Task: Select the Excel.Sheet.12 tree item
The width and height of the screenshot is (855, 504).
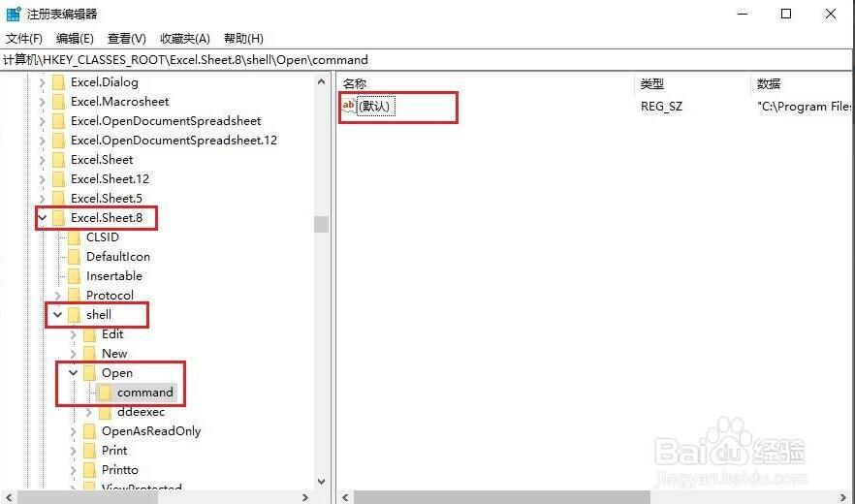Action: click(110, 179)
